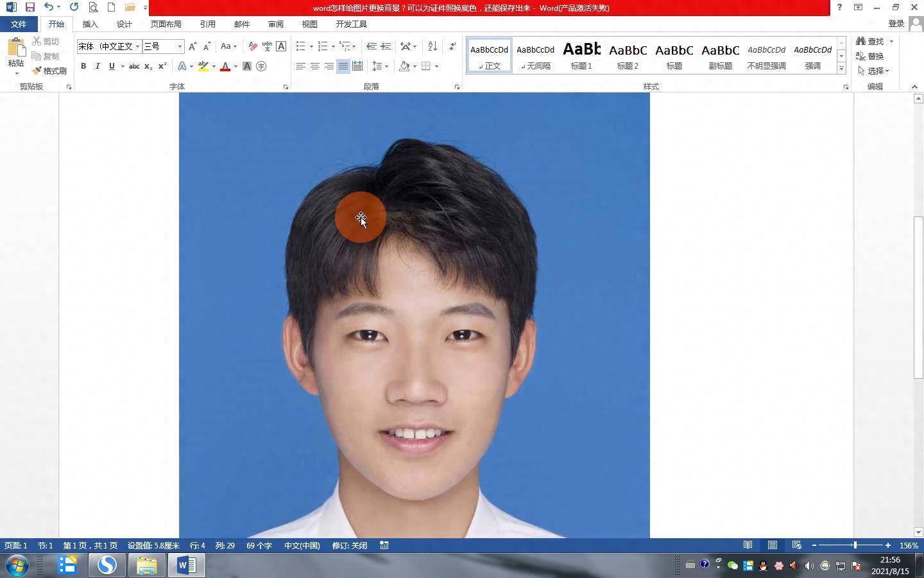Click the increase indent icon
Screen dimensions: 924x578
[x=386, y=46]
